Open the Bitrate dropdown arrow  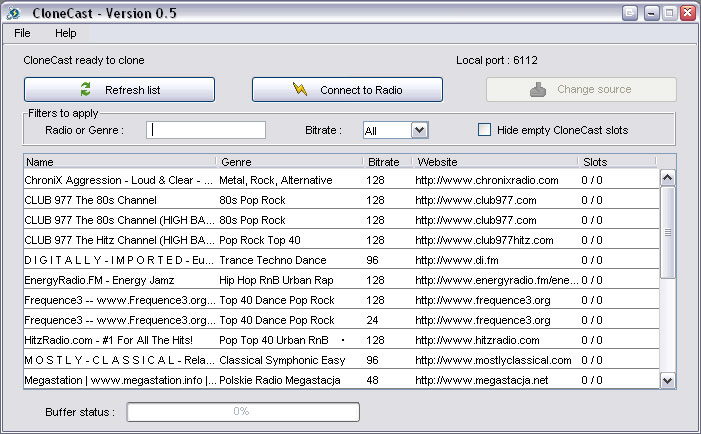(419, 130)
